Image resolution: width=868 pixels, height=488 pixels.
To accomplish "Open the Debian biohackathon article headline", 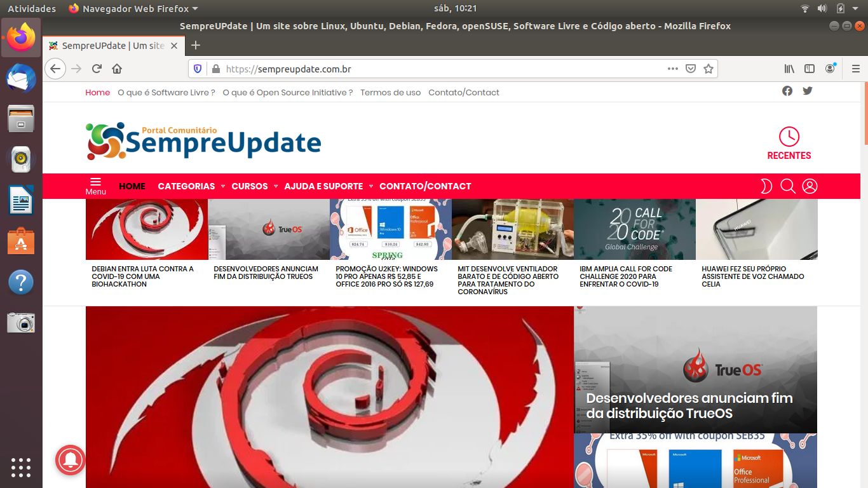I will coord(143,276).
